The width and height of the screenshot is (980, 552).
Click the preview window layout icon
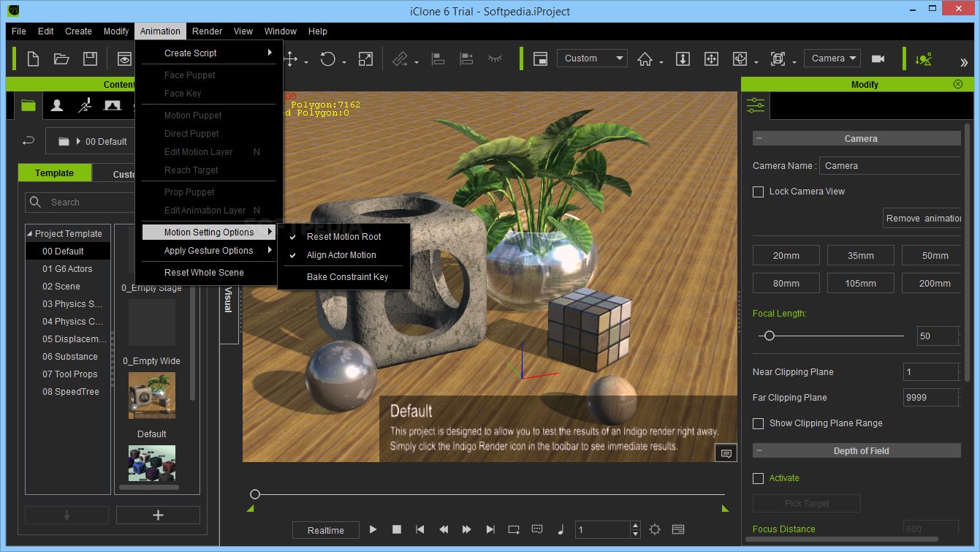coord(540,58)
